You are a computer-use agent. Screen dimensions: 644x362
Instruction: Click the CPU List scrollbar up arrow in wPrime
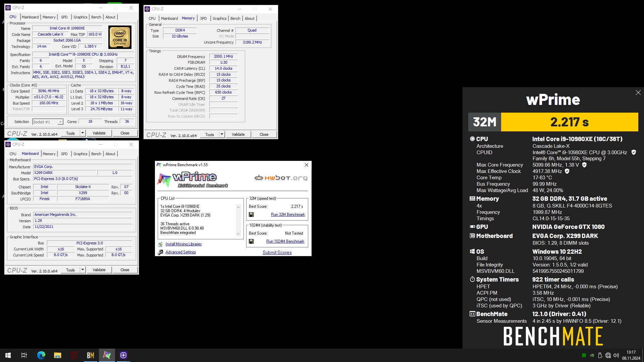tap(238, 207)
